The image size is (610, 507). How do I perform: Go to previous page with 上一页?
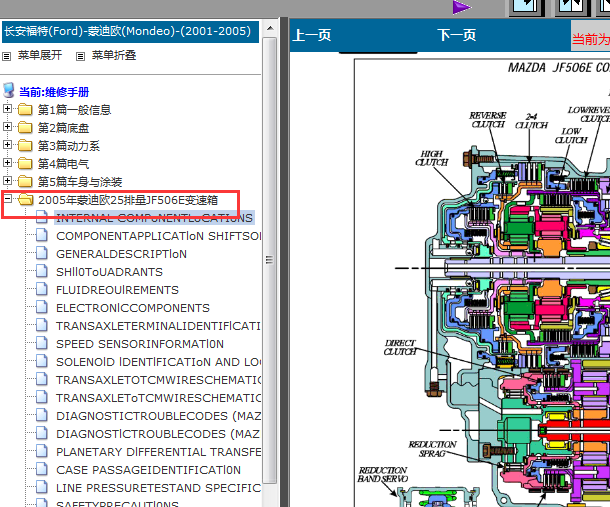coord(312,35)
